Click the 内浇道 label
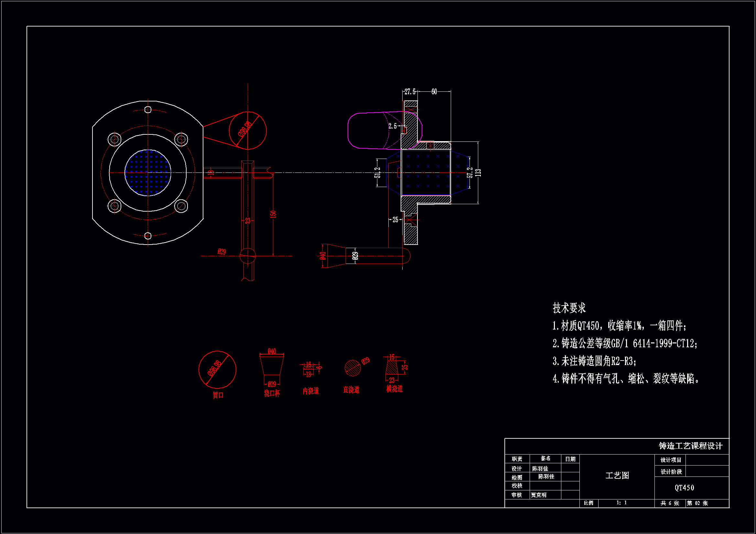 click(311, 391)
